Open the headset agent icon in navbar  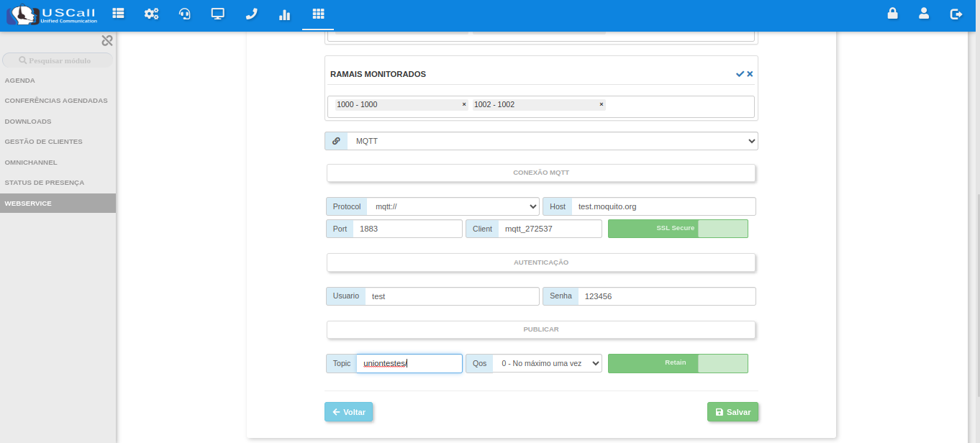point(185,14)
